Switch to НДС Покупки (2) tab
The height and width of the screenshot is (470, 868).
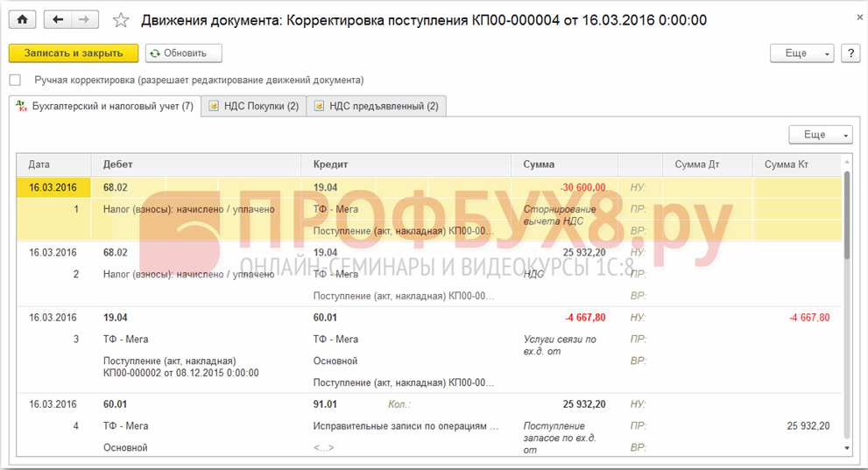click(253, 106)
